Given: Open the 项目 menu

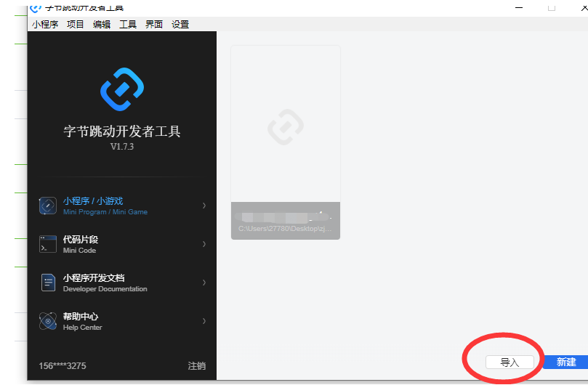Looking at the screenshot, I should coord(76,25).
